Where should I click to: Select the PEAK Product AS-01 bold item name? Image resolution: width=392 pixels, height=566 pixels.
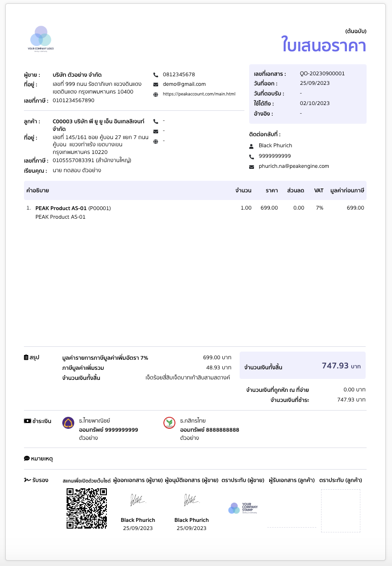[61, 208]
